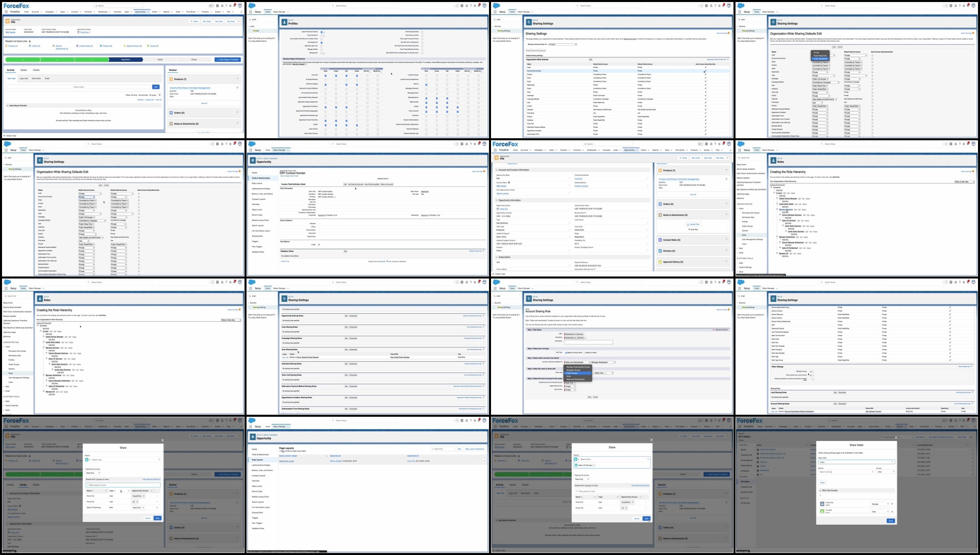Click Done in the Share folder dialog
Viewport: 980px width, 555px height.
coord(891,521)
